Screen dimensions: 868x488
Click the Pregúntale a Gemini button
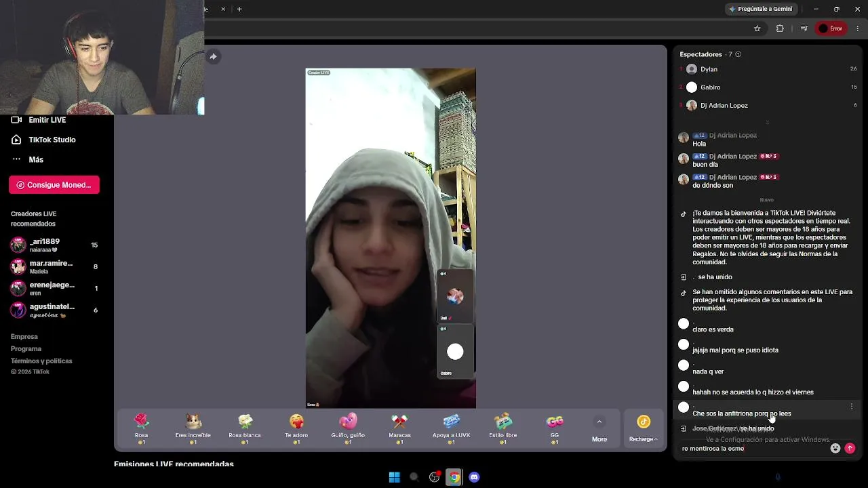759,9
